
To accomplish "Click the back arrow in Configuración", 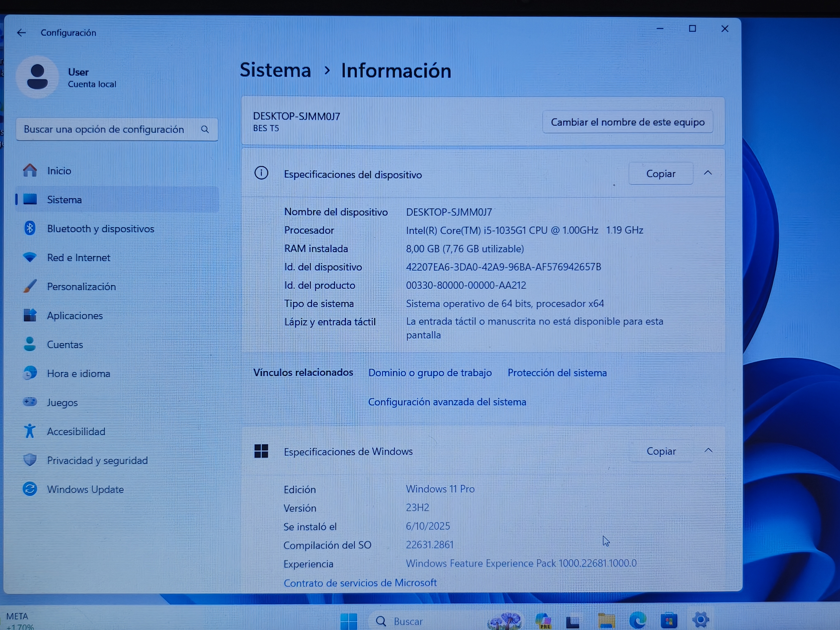I will (21, 33).
